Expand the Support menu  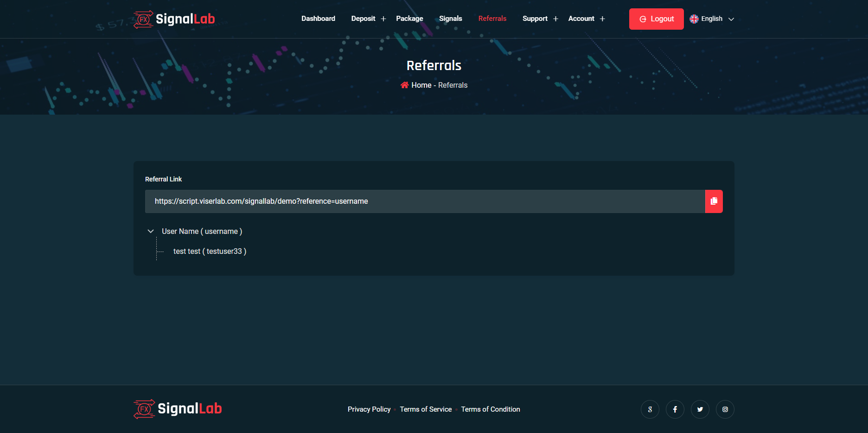coord(535,19)
